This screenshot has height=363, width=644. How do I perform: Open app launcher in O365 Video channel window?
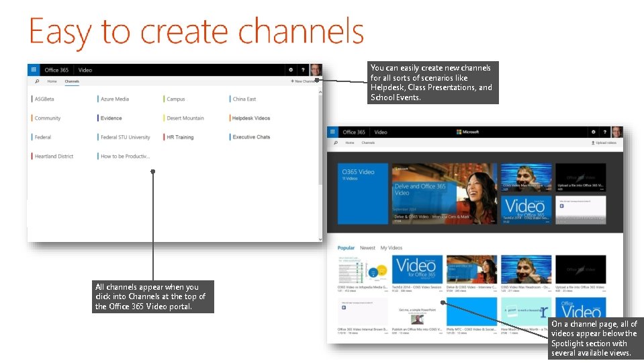pyautogui.click(x=332, y=132)
